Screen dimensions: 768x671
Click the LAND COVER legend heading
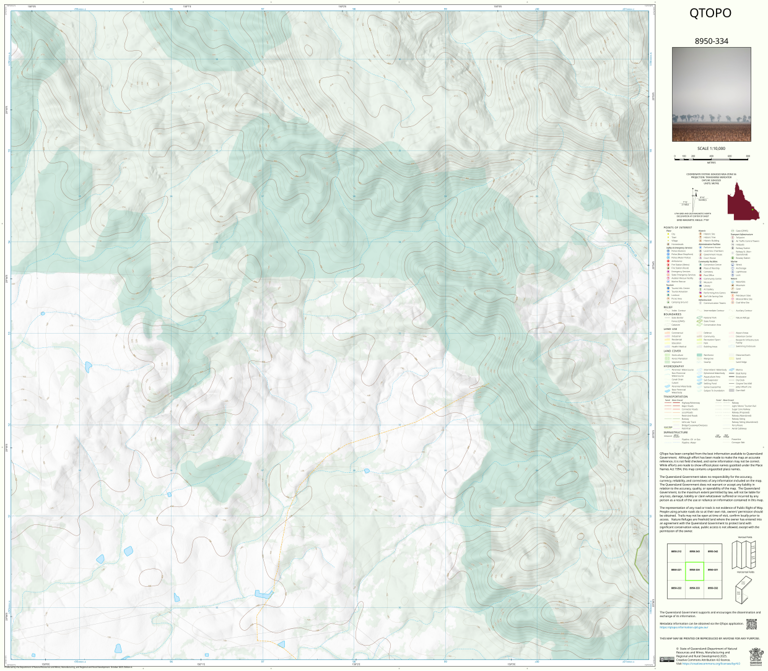click(x=672, y=351)
